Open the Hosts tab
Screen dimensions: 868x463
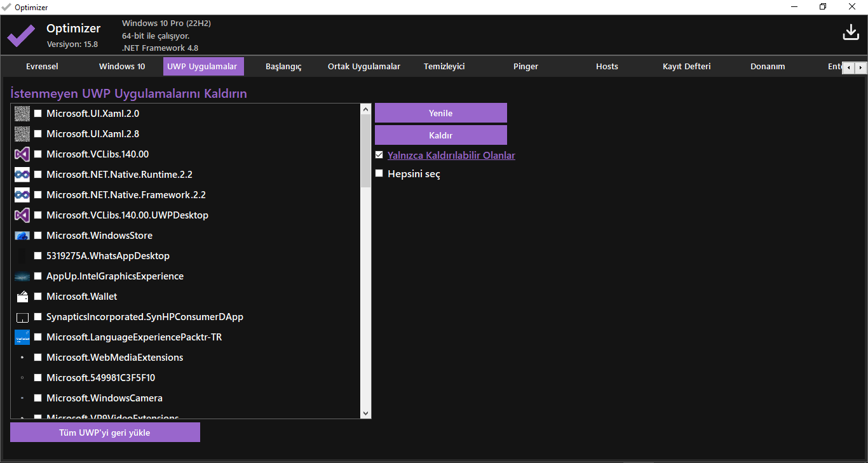(x=607, y=66)
